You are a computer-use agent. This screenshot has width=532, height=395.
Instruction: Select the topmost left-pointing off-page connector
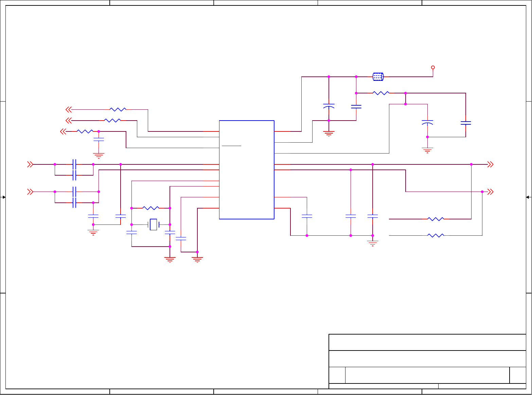(69, 109)
